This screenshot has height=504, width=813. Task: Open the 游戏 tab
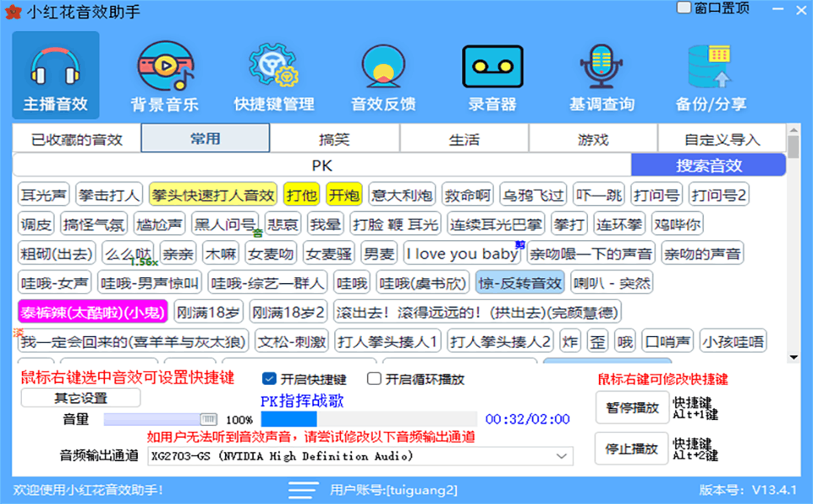point(593,139)
